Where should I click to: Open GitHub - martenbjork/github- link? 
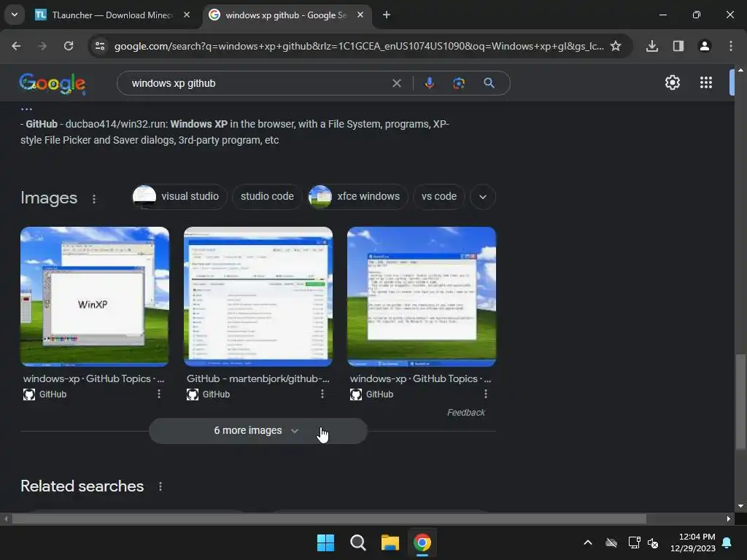[258, 378]
